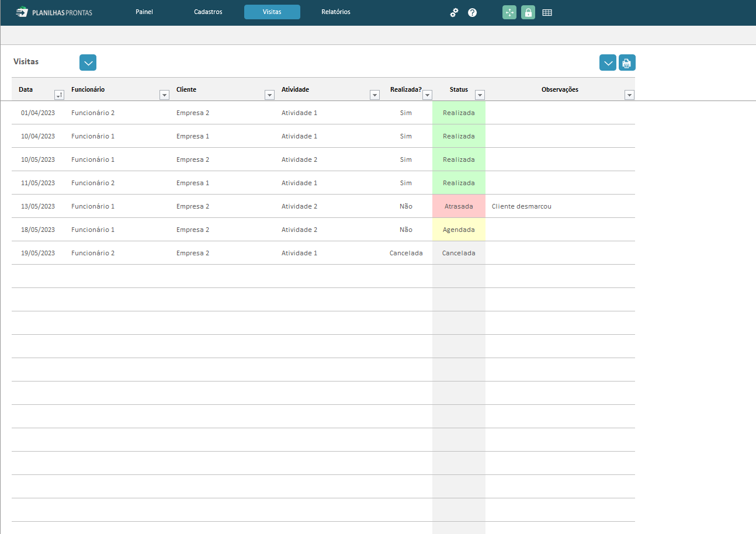Screen dimensions: 756x534
Task: Open the Relatórios tab
Action: (335, 12)
